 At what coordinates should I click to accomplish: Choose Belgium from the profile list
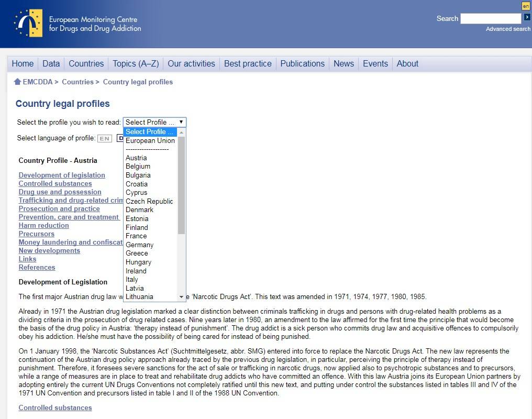pos(150,166)
